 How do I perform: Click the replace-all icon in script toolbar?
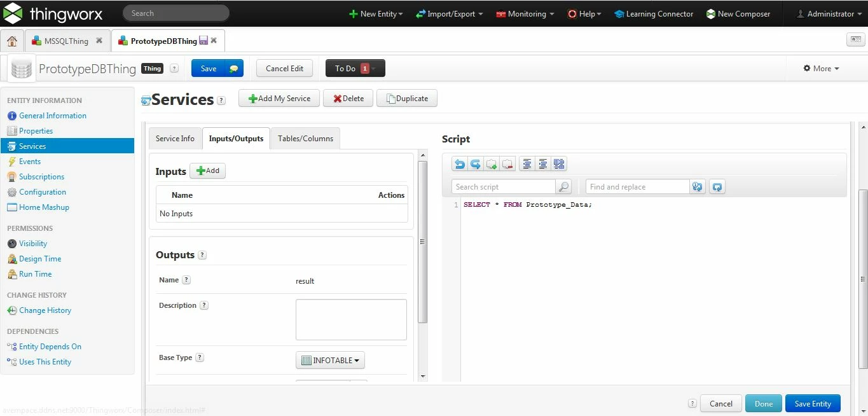[x=717, y=187]
